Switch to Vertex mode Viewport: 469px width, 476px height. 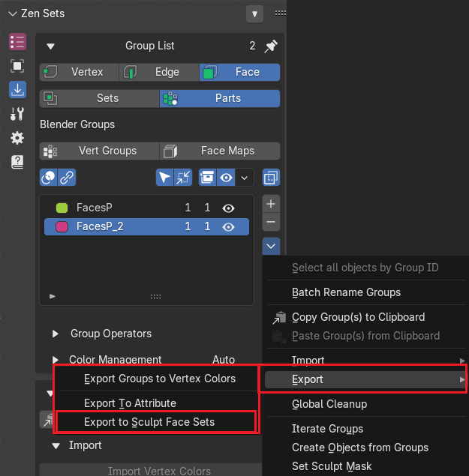pyautogui.click(x=79, y=72)
